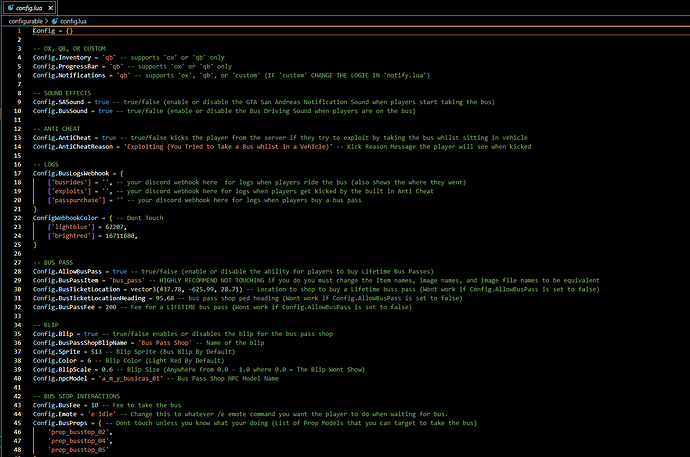Viewport: 690px width, 457px height.
Task: Click 'true' value on Config.AntiCheat line
Action: click(109, 138)
